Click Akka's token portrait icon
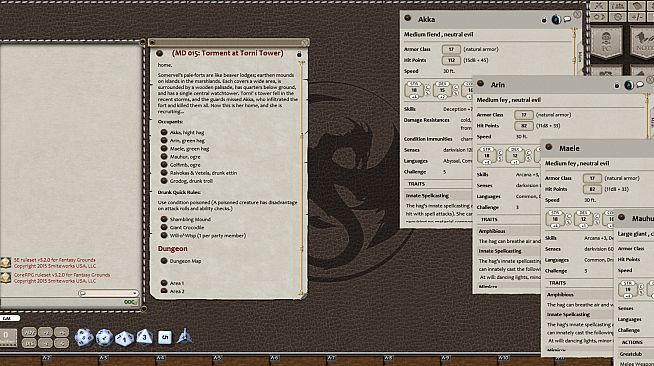The width and height of the screenshot is (654, 366). click(556, 20)
